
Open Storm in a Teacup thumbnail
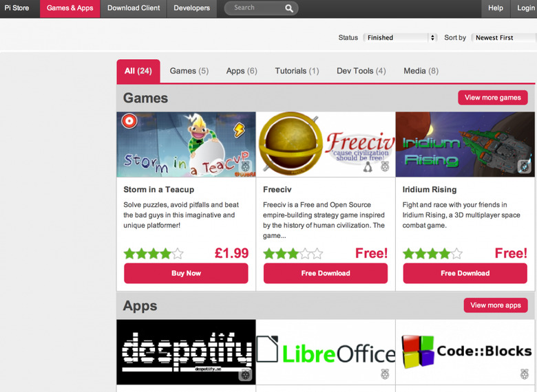tap(186, 144)
